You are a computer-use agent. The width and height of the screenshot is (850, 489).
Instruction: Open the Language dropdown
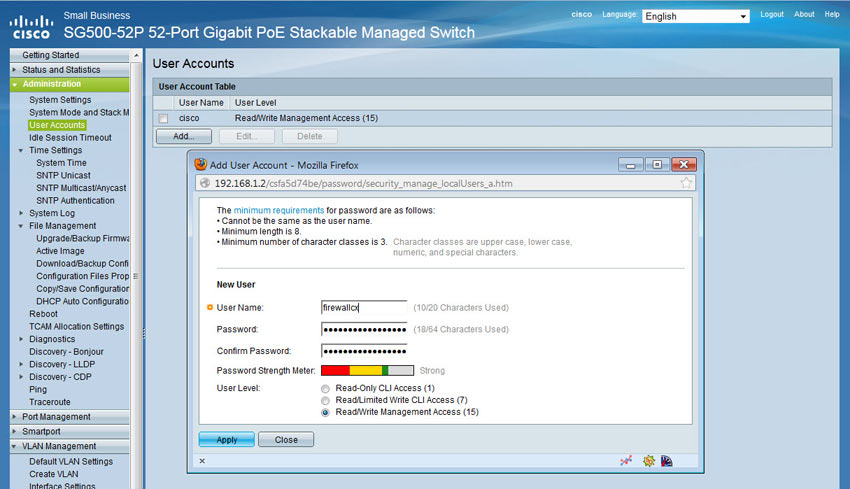click(696, 16)
